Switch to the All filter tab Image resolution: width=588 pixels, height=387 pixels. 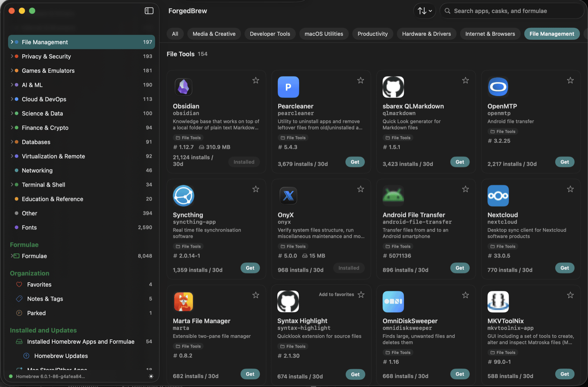click(175, 34)
